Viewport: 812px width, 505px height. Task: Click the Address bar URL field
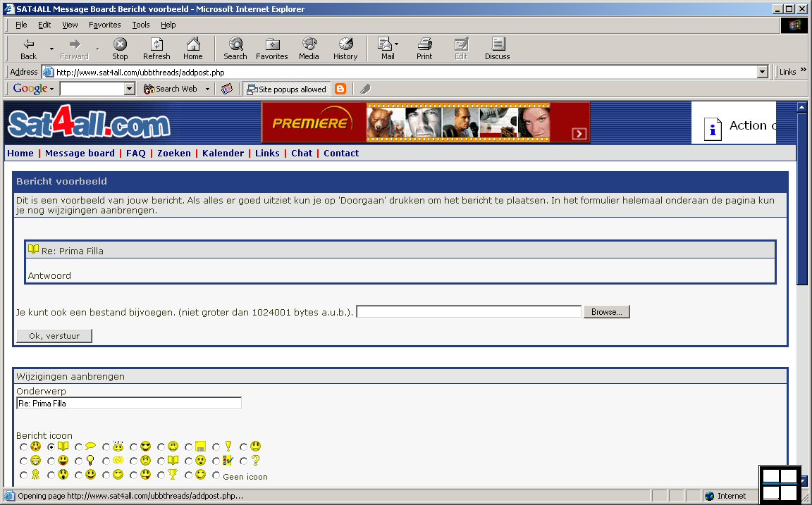(x=399, y=72)
